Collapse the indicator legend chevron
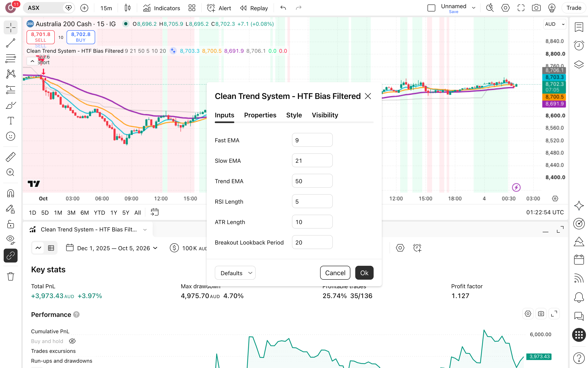Image resolution: width=588 pixels, height=368 pixels. coord(32,61)
